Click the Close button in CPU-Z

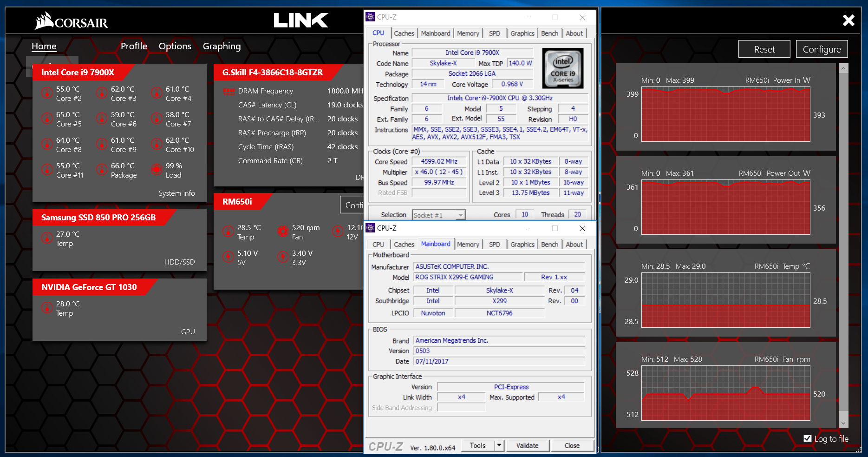pyautogui.click(x=572, y=445)
